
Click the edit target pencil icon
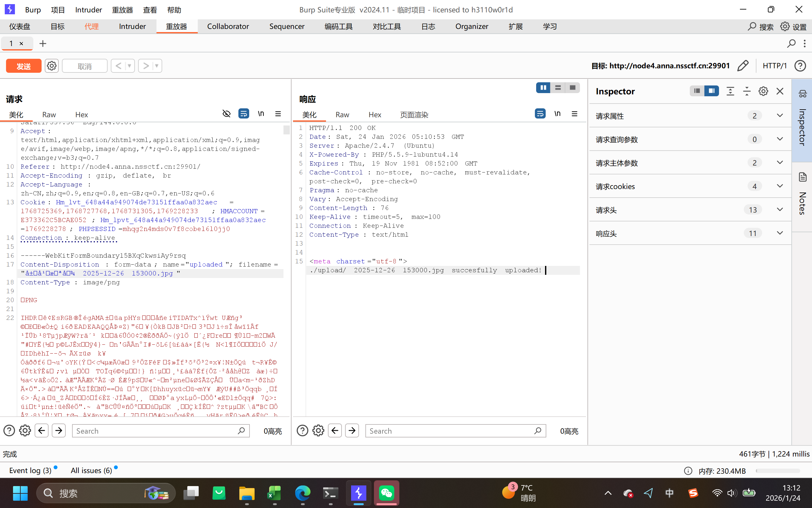[742, 66]
